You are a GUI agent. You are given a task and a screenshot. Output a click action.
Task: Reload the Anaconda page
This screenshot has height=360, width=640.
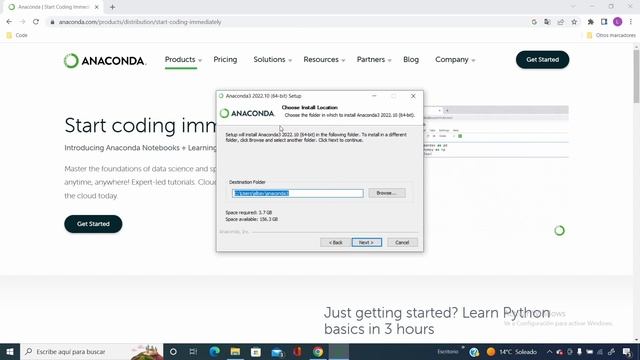pyautogui.click(x=36, y=22)
